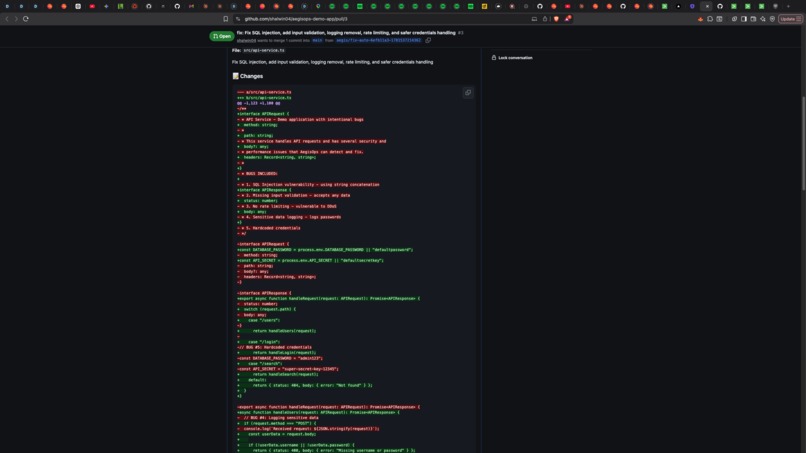Image resolution: width=806 pixels, height=453 pixels.
Task: Click the added line "return handleUsers(request);"
Action: coord(277,331)
